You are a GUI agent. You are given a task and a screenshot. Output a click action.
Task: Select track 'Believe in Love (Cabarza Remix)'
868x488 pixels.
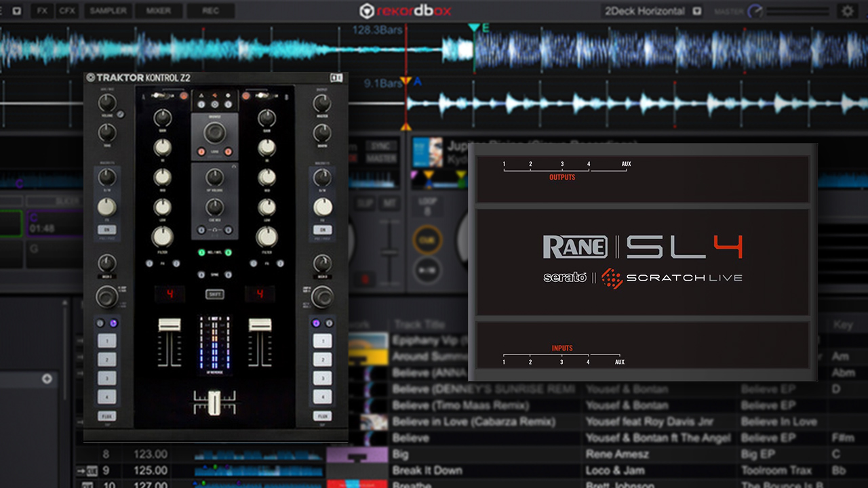coord(474,422)
